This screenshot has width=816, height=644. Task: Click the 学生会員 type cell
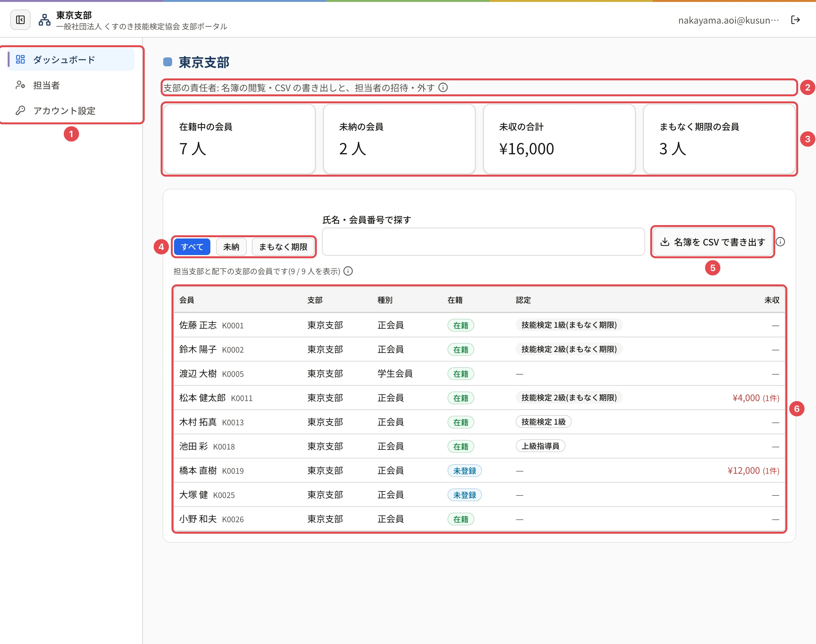pyautogui.click(x=395, y=373)
